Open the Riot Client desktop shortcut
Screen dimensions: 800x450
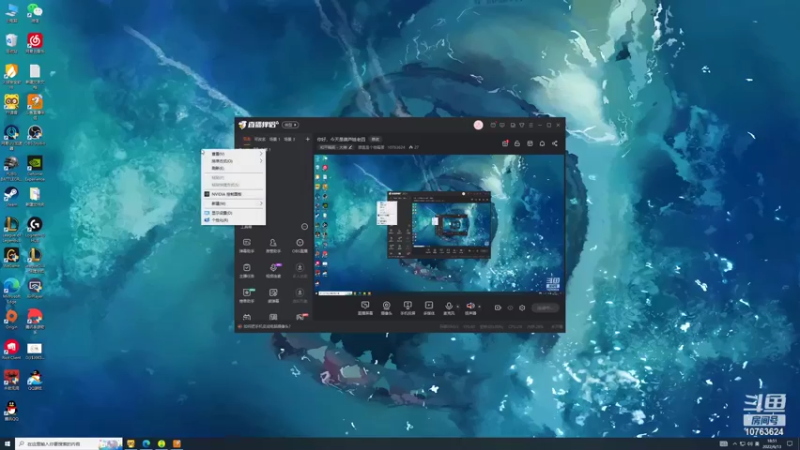11,347
